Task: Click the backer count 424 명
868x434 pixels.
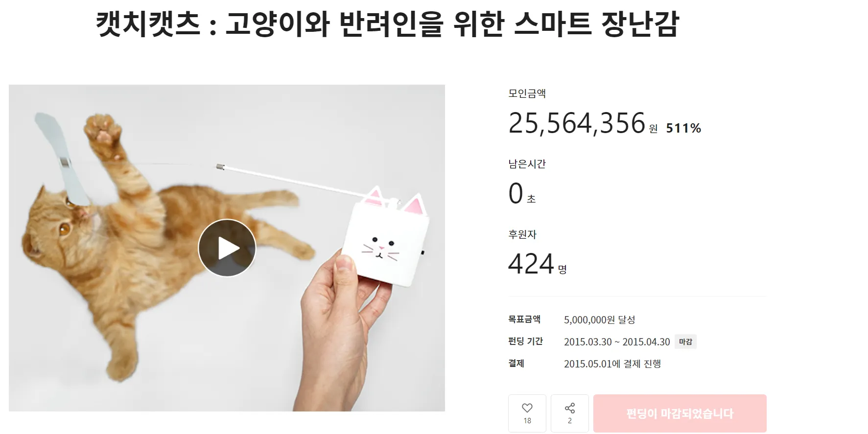Action: (538, 264)
